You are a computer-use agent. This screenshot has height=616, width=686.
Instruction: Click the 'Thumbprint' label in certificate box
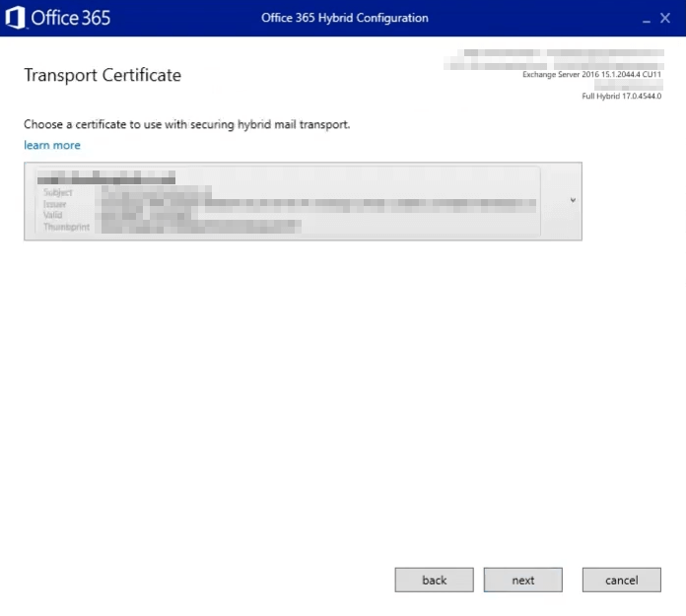pyautogui.click(x=66, y=227)
